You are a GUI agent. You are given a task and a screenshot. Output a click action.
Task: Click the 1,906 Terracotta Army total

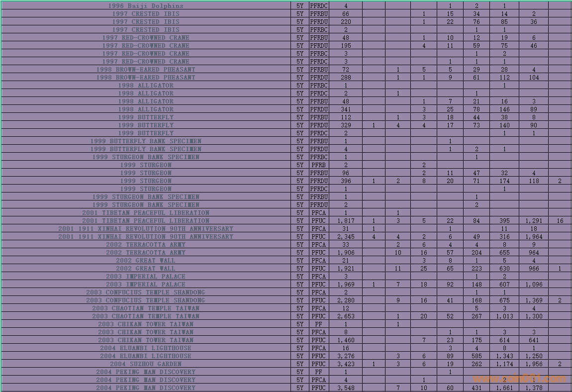(346, 253)
